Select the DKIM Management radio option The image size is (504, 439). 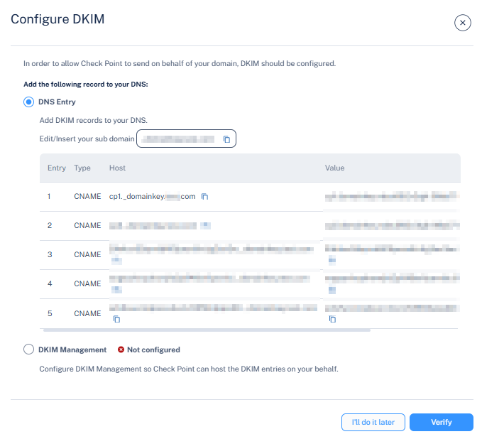(29, 349)
